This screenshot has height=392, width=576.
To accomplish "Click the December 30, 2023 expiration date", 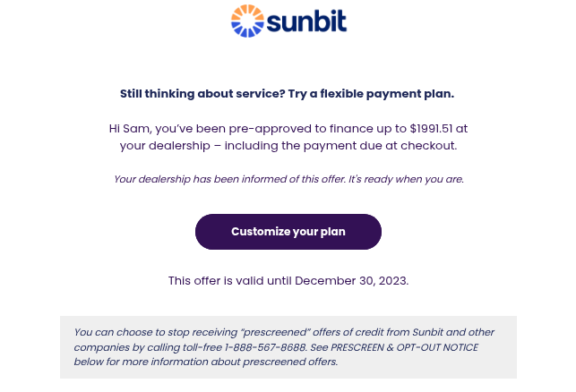I will tap(351, 280).
